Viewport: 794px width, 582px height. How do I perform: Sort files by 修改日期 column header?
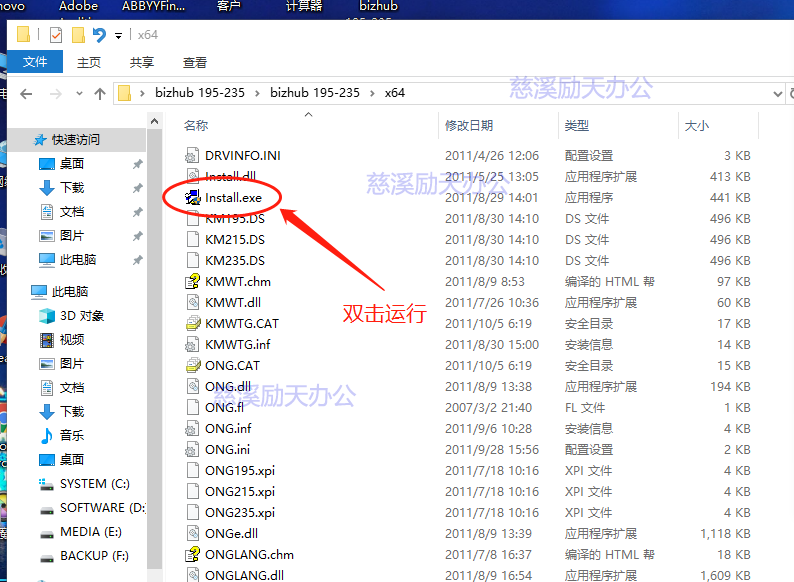(x=469, y=125)
